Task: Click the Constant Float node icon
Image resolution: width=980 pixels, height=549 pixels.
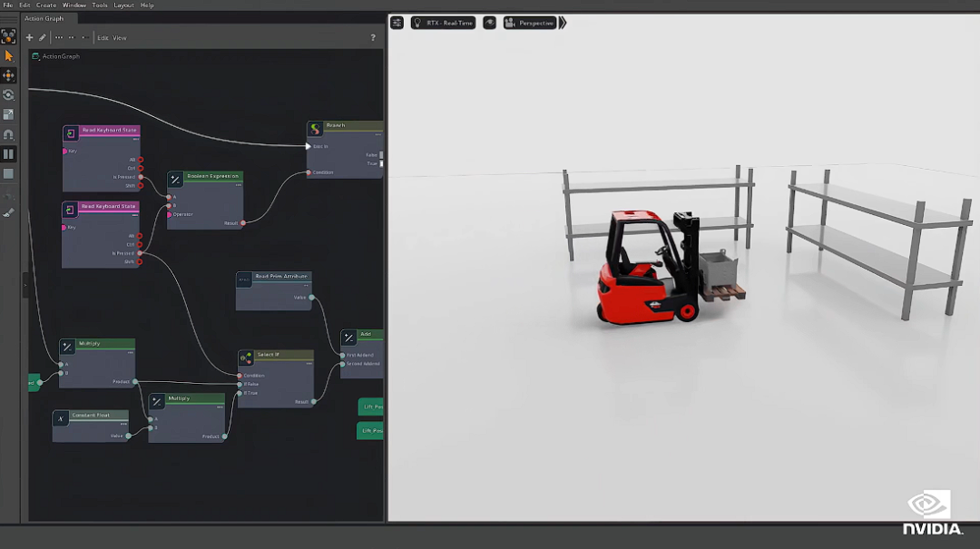Action: tap(61, 419)
